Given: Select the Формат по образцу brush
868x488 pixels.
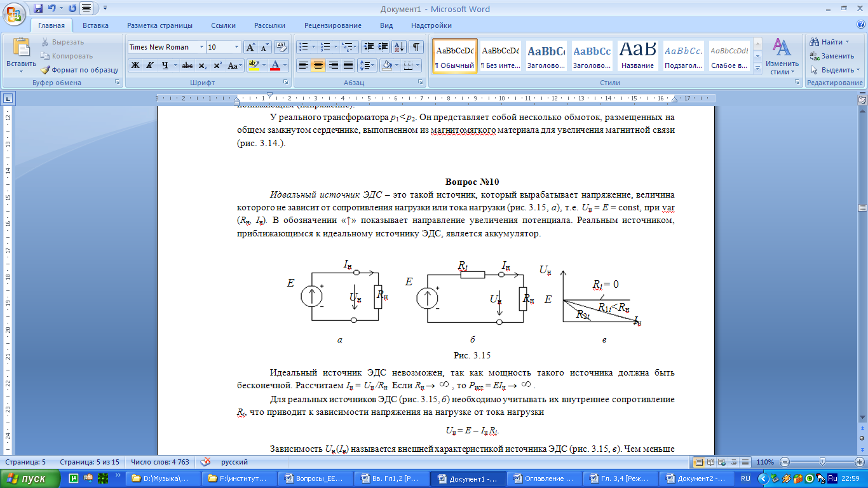Looking at the screenshot, I should point(79,70).
